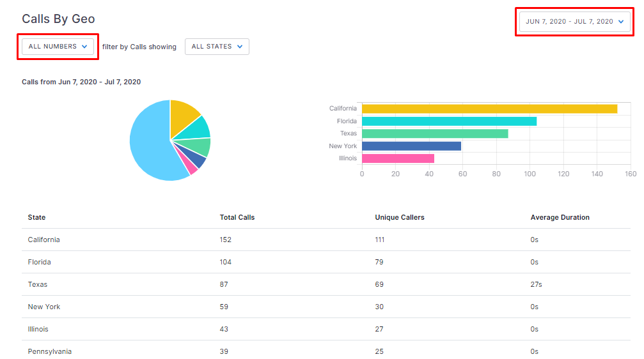Click the State column header

[x=36, y=217]
